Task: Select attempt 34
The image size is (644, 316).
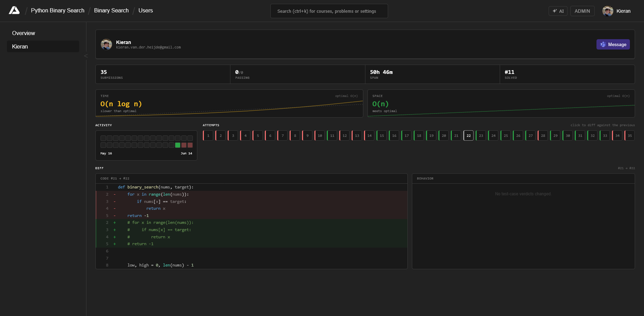Action: pos(617,135)
